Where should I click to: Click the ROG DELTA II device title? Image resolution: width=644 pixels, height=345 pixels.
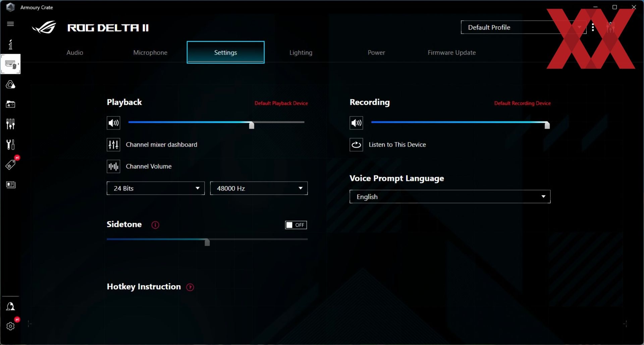108,28
